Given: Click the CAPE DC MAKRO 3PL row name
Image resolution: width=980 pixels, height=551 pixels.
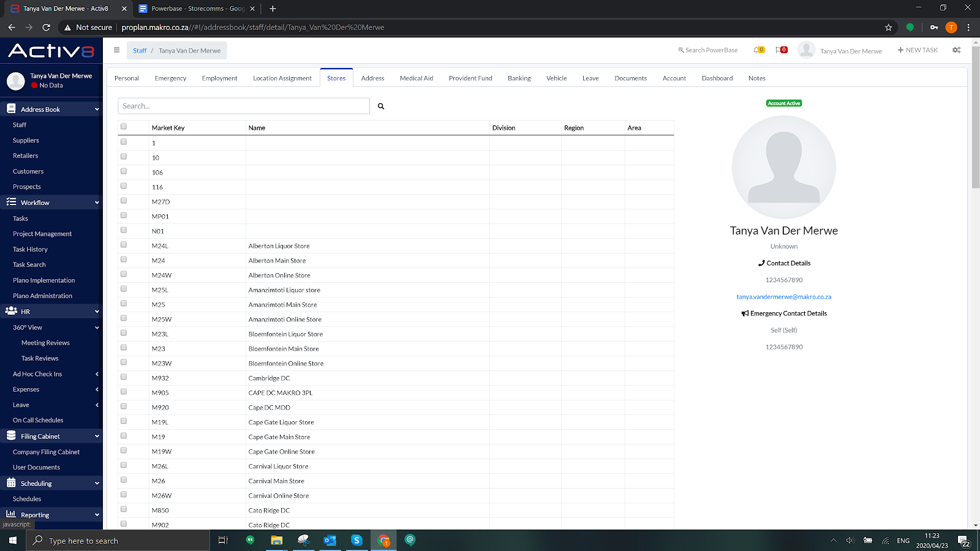Looking at the screenshot, I should coord(281,393).
